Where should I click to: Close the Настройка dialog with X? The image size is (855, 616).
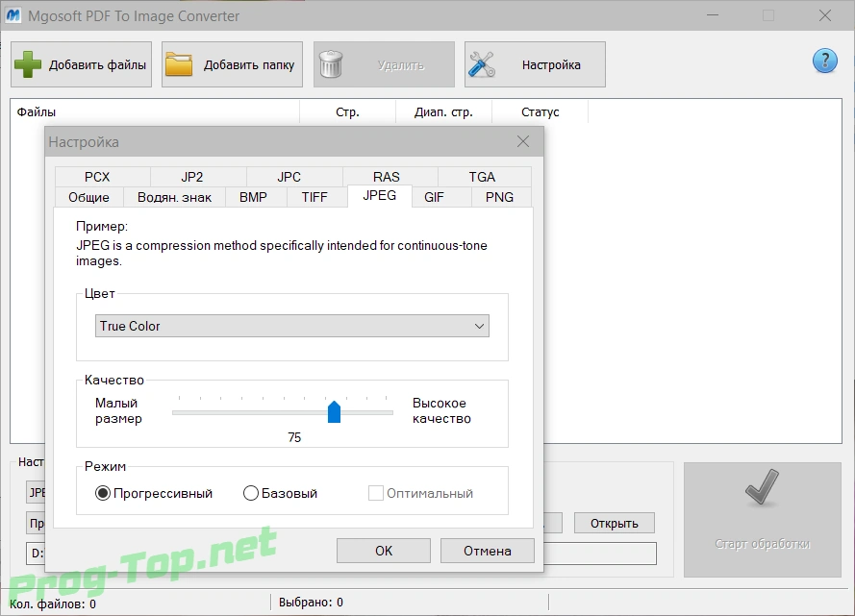tap(523, 141)
